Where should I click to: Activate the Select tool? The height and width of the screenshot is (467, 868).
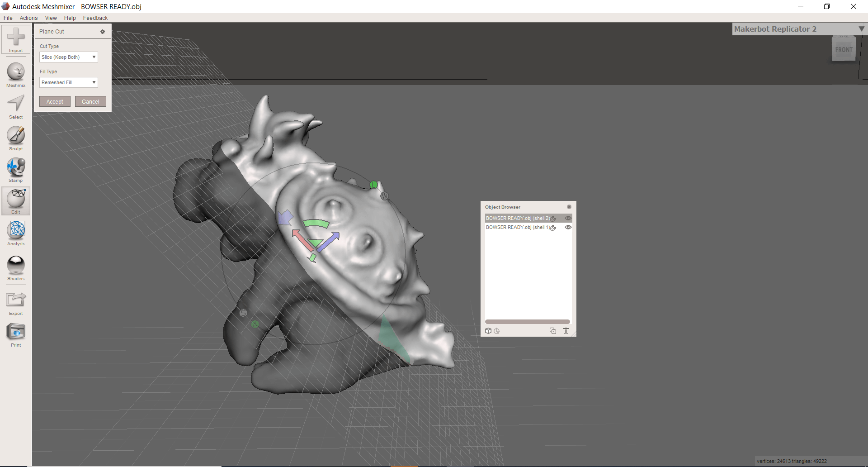[x=16, y=107]
